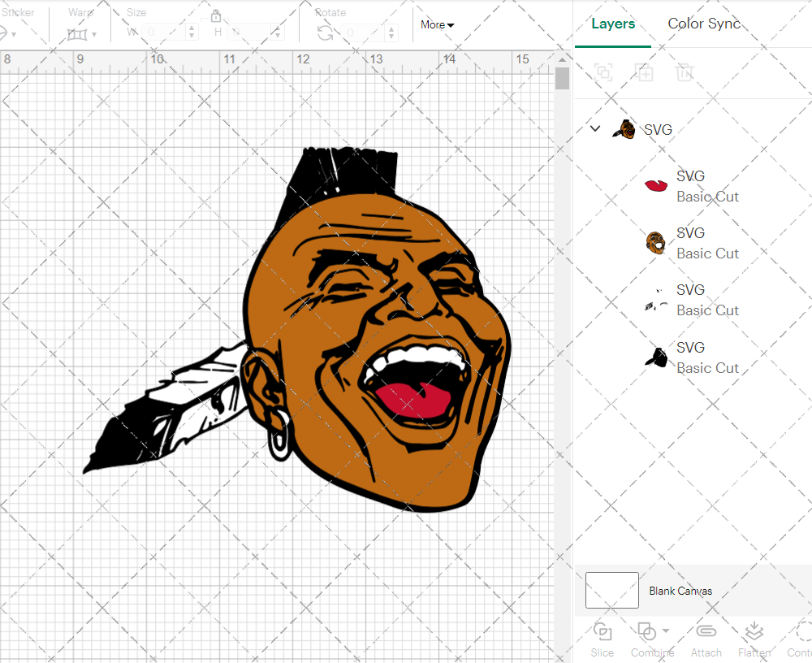Click the Flatten tool icon
Viewport: 812px width, 663px height.
coord(754,631)
